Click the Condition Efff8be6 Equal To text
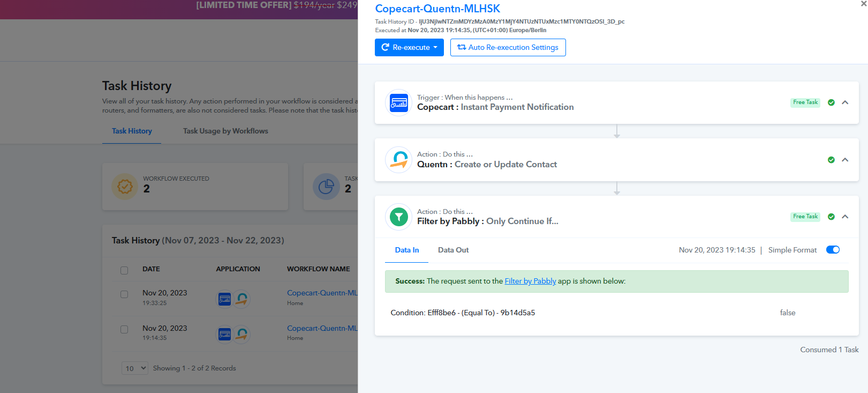Screen dimensions: 868x393 point(463,313)
